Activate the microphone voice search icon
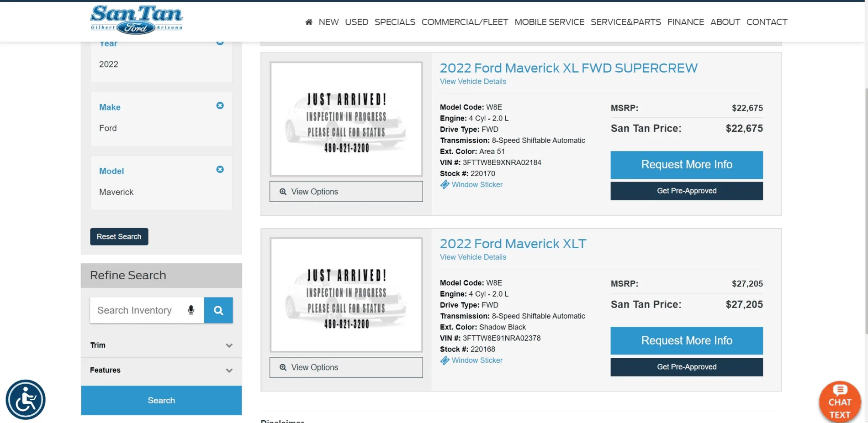868x423 pixels. 191,310
